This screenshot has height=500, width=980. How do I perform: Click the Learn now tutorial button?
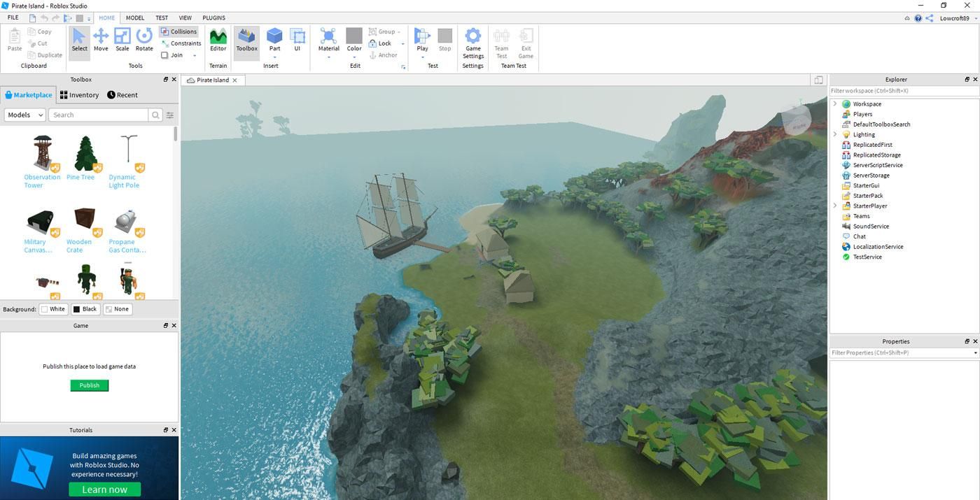coord(105,490)
